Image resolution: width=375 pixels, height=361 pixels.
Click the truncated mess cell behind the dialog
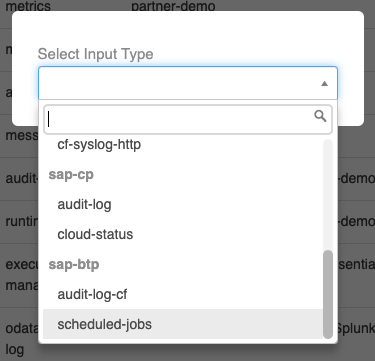[x=22, y=136]
